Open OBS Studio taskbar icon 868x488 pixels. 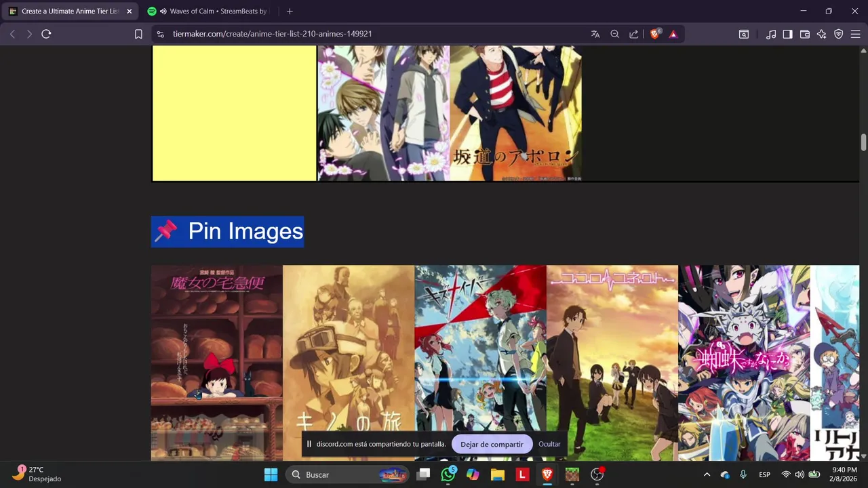597,474
